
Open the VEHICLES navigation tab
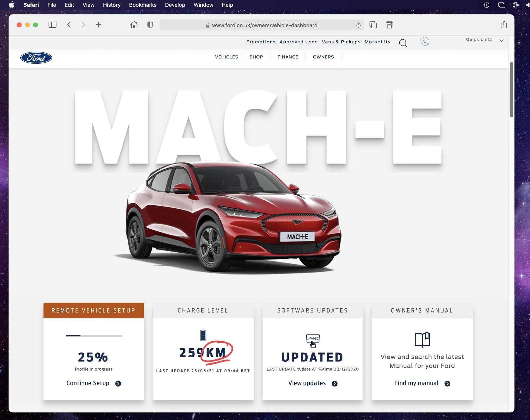click(227, 57)
